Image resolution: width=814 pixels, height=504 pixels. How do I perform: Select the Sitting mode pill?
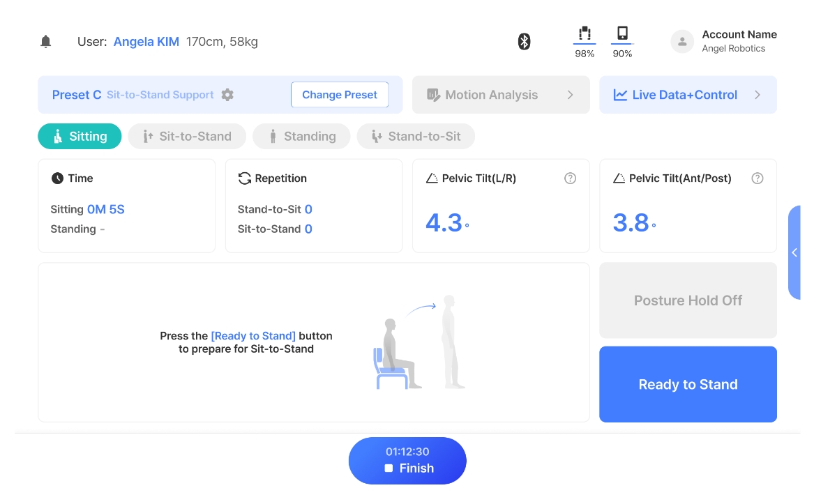click(x=80, y=137)
